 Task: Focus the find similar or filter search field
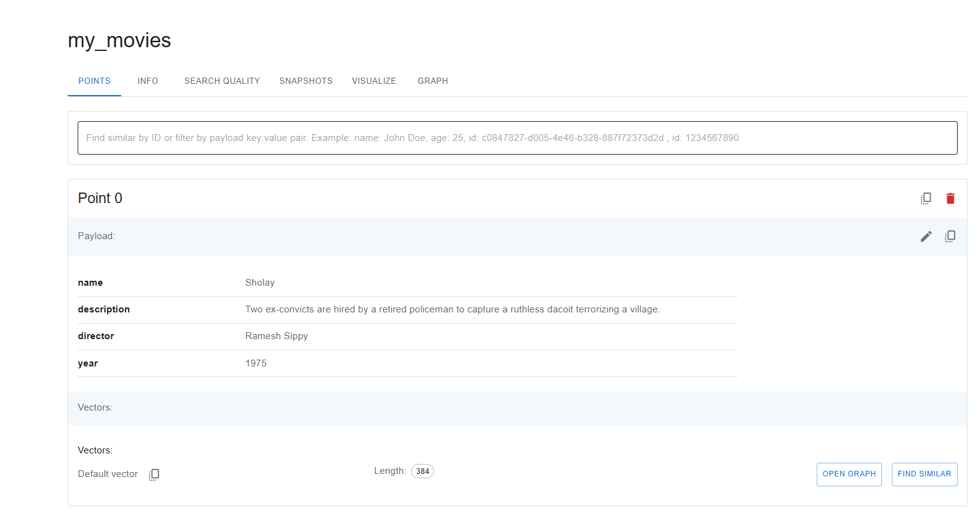(517, 138)
